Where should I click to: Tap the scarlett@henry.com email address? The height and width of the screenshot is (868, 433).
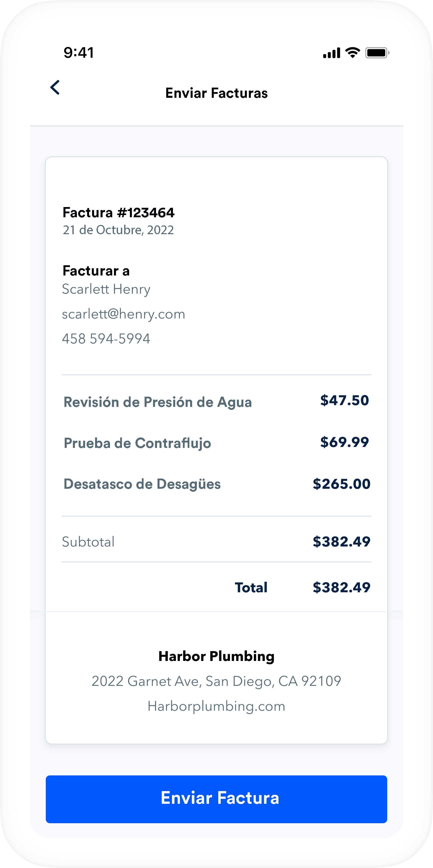coord(123,314)
